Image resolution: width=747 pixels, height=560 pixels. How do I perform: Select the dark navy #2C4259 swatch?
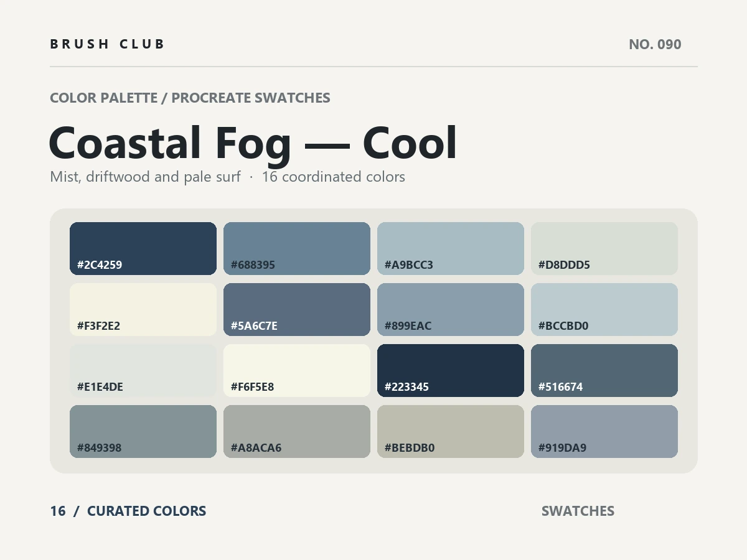coord(143,248)
